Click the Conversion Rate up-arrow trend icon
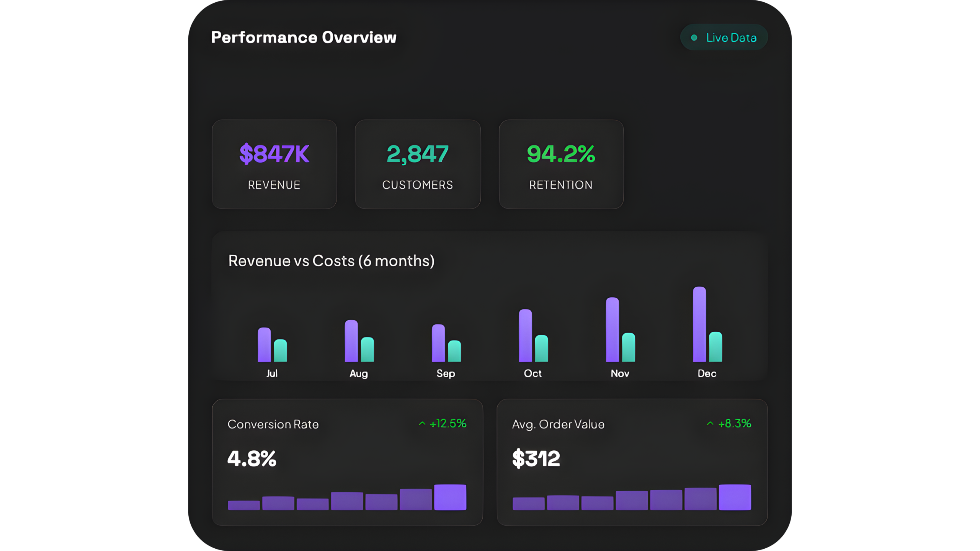Viewport: 980px width, 551px height. click(x=422, y=424)
